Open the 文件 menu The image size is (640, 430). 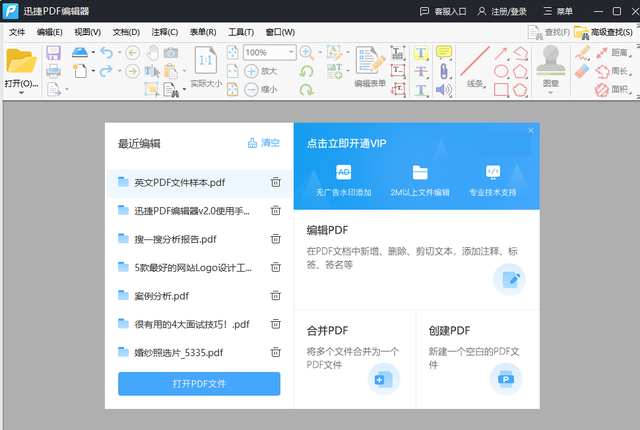17,32
